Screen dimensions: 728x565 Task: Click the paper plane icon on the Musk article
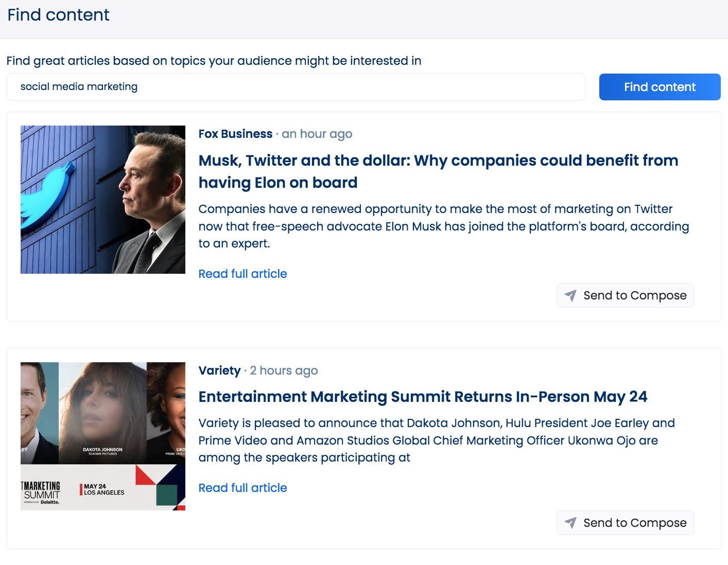[x=570, y=295]
